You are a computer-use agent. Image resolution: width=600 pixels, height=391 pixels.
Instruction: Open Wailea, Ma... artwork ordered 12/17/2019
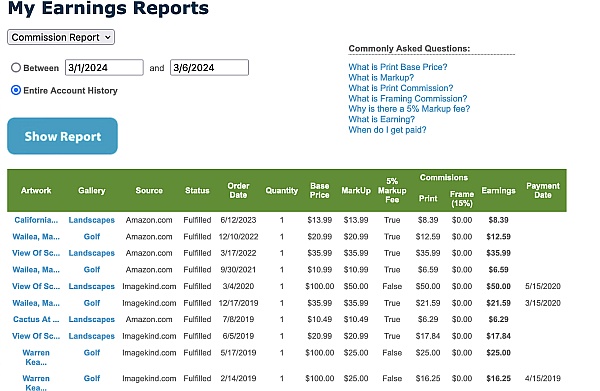(x=36, y=303)
